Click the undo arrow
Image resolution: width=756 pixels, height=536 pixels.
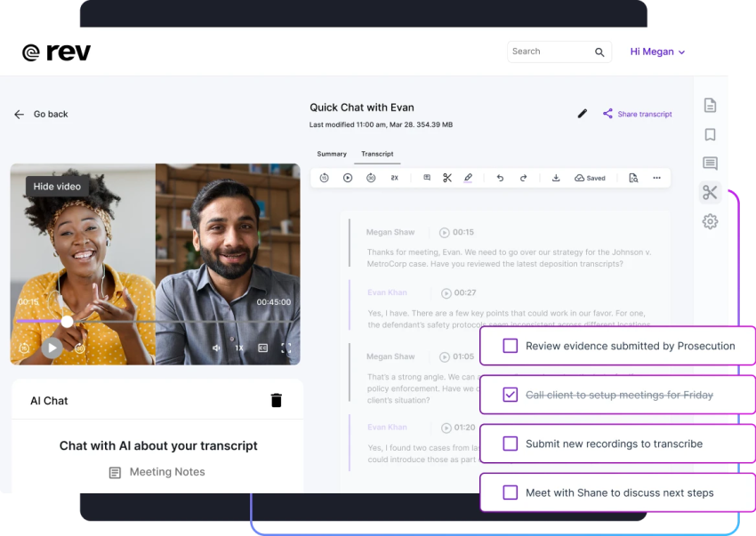click(x=500, y=178)
